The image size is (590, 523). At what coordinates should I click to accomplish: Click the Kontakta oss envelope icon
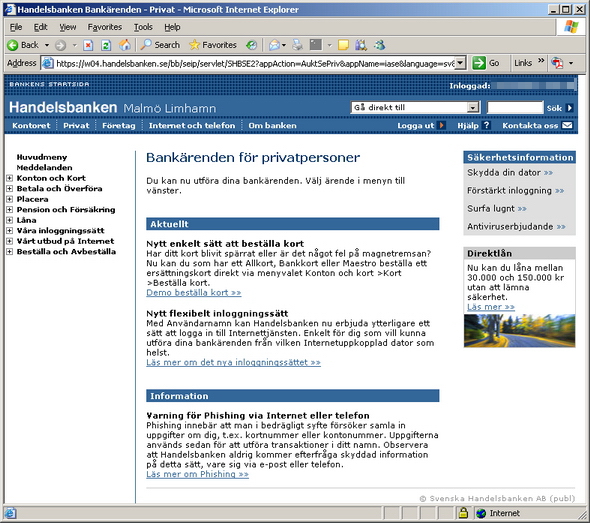tap(567, 125)
